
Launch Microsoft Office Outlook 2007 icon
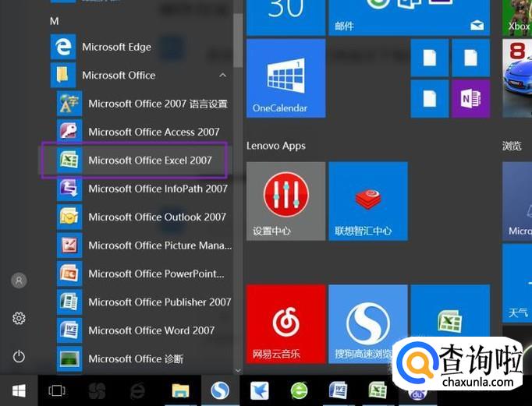[69, 217]
